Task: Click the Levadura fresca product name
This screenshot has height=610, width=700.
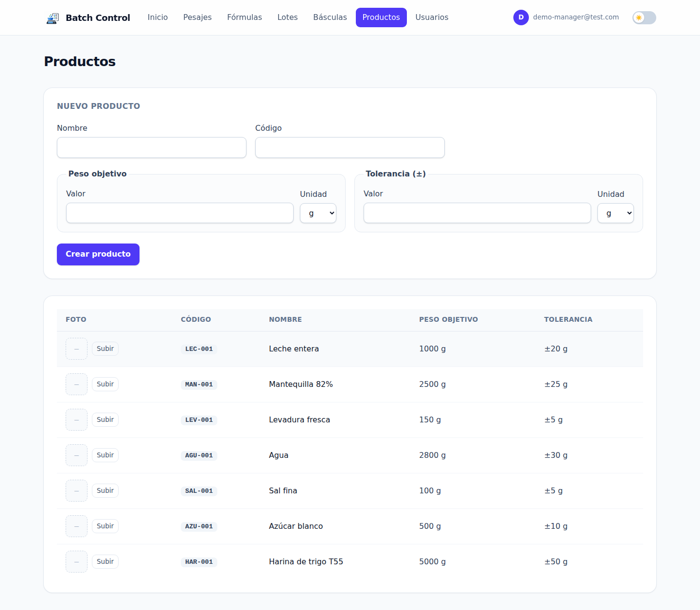Action: 299,420
